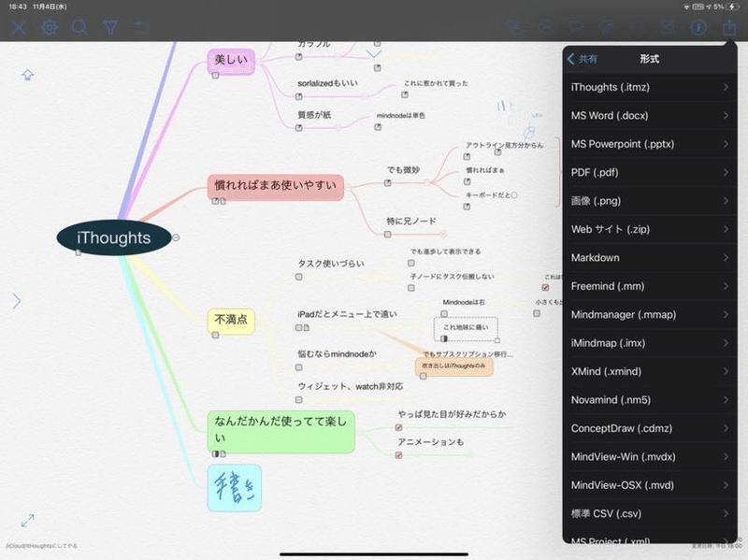Choose MS Powerpoint (.pptx) format

(650, 144)
